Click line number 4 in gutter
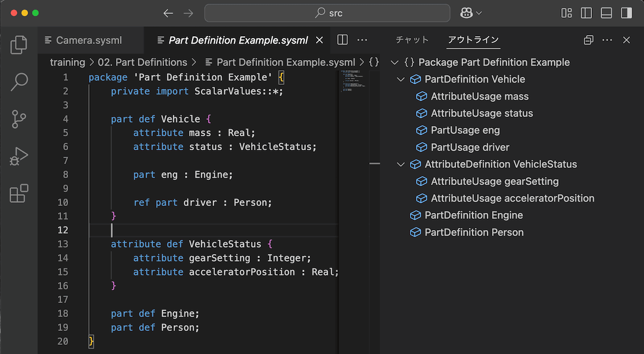The image size is (644, 354). click(65, 119)
